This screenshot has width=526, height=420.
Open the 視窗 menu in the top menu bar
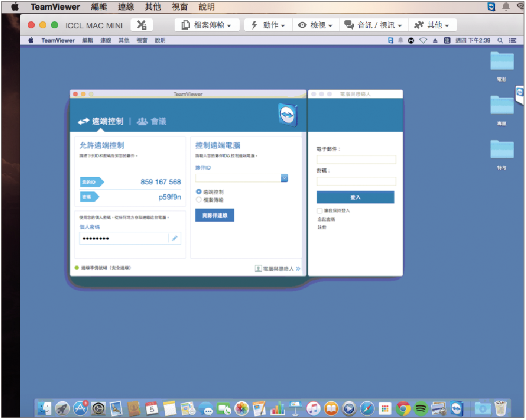pos(180,7)
